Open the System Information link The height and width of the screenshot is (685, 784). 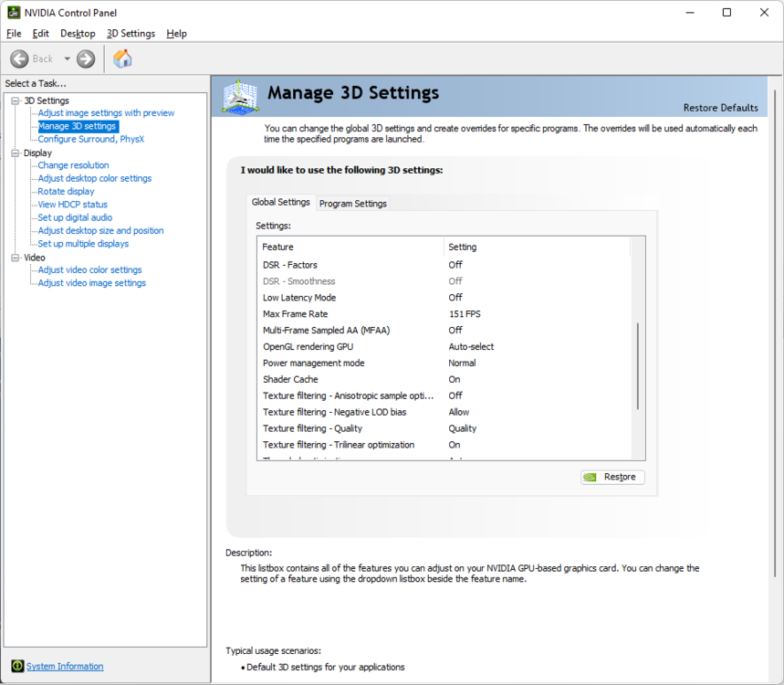[x=65, y=666]
